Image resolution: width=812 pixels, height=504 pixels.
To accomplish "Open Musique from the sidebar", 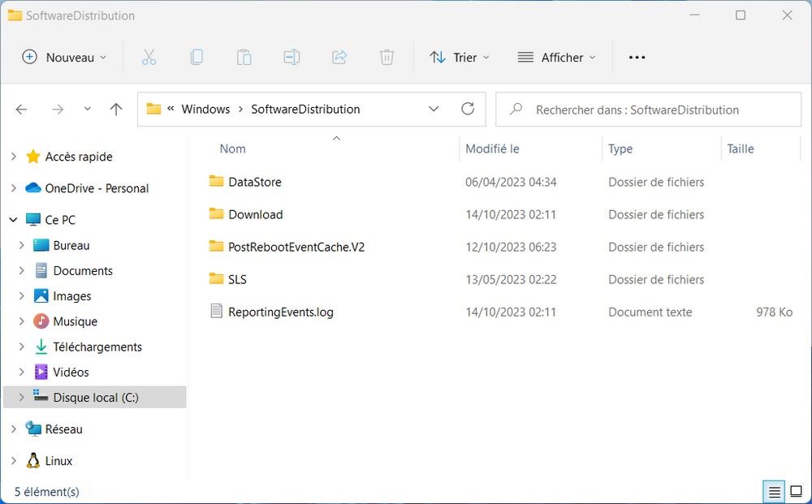I will click(x=75, y=321).
